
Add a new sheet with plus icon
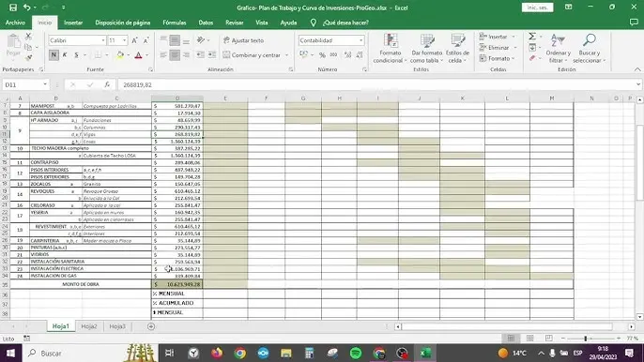click(x=151, y=326)
